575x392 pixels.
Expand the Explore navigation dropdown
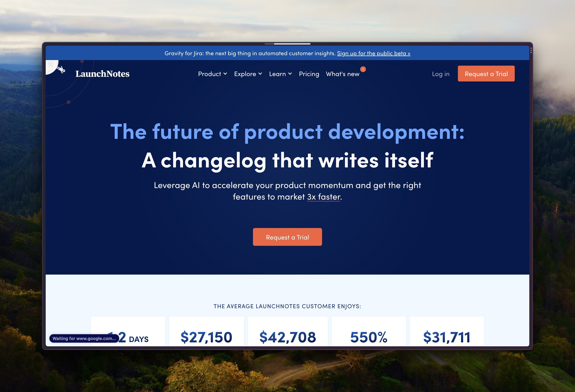click(x=247, y=74)
